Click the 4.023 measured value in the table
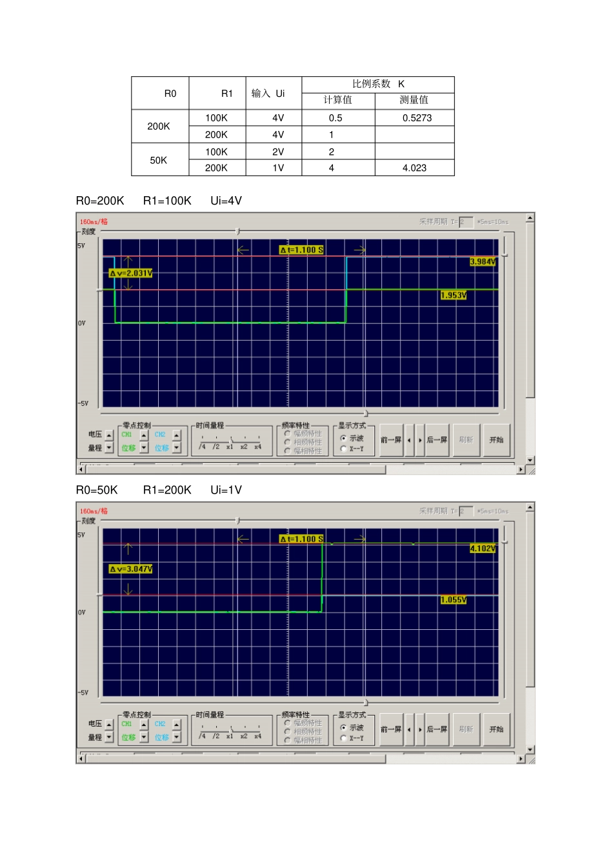The image size is (613, 868). point(414,168)
